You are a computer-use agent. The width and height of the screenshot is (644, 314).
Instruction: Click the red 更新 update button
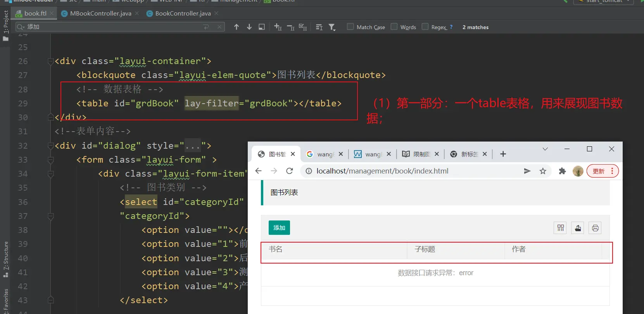point(599,171)
